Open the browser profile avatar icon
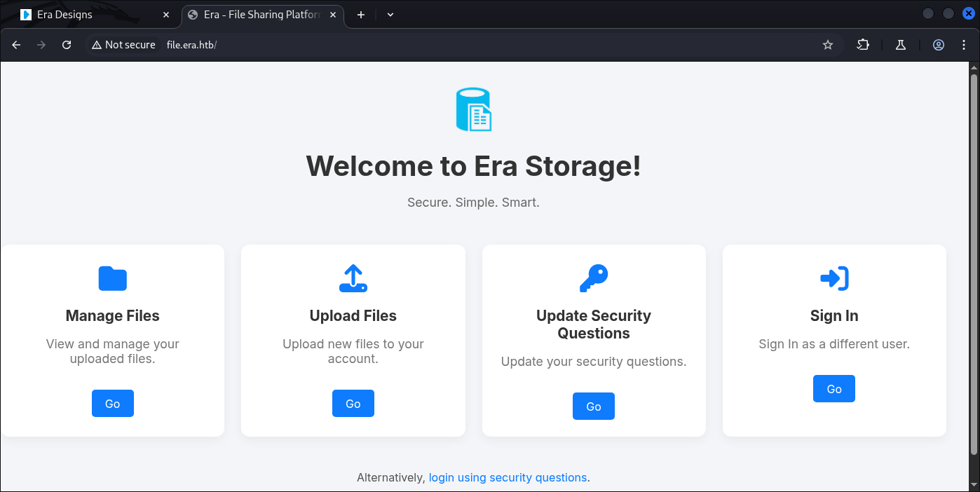 point(938,45)
